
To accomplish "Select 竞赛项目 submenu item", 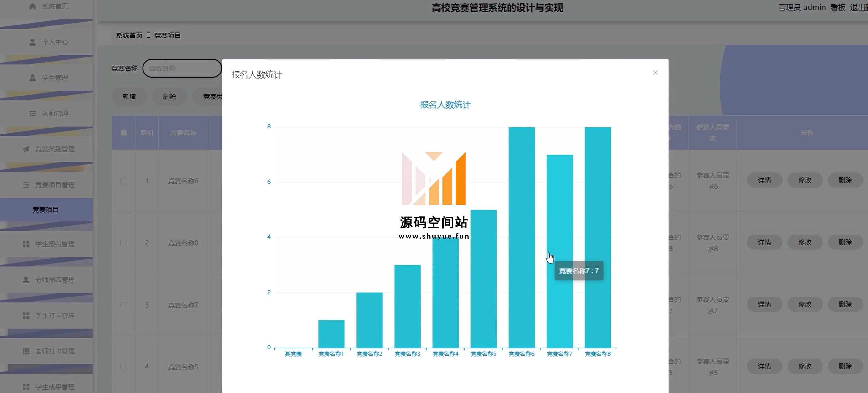I will [46, 210].
